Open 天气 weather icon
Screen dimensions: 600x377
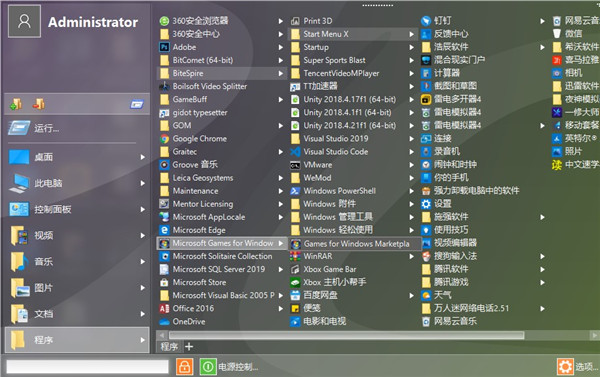coord(426,295)
